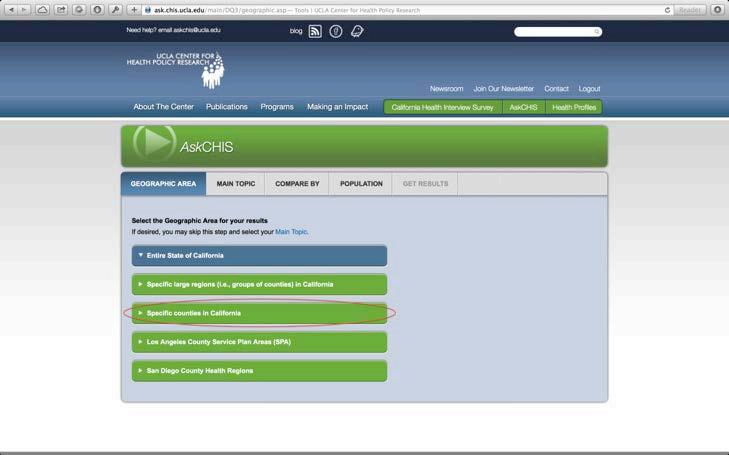Open the AskCHIS green nav button
This screenshot has width=729, height=455.
523,107
